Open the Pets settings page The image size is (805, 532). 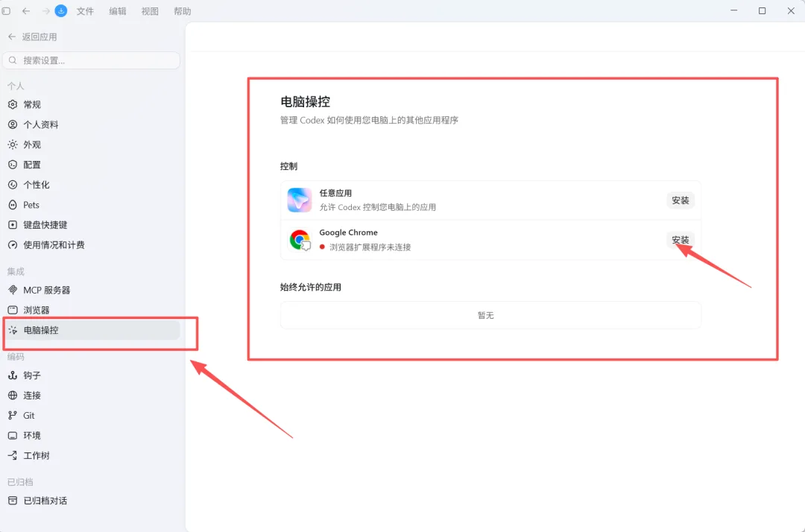pyautogui.click(x=92, y=205)
